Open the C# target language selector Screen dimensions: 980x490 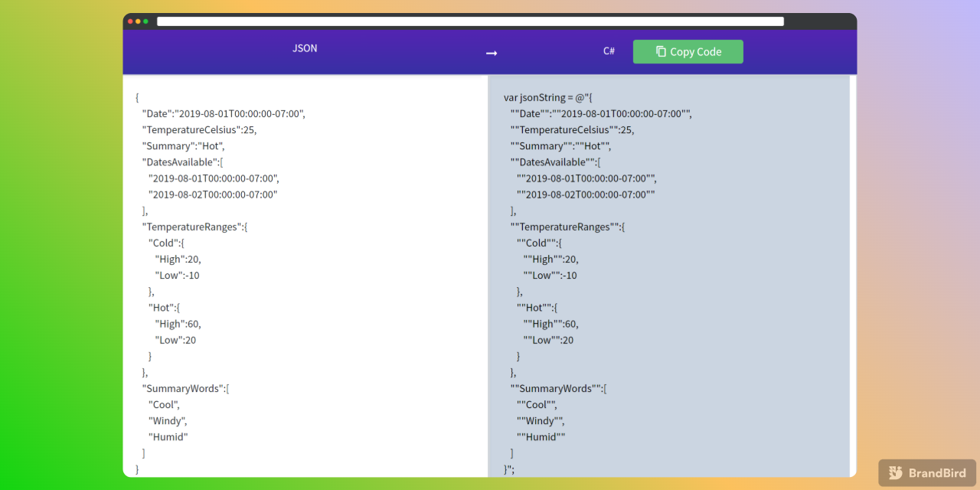[609, 51]
